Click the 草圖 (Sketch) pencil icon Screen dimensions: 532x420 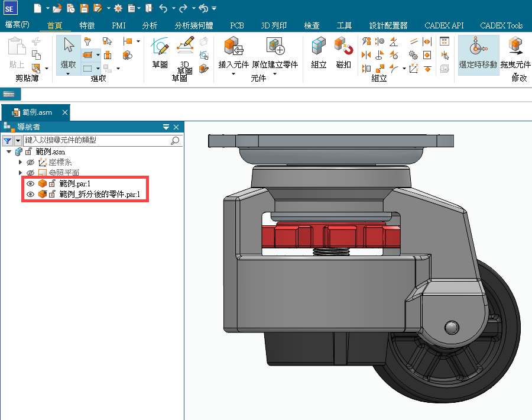click(x=160, y=47)
